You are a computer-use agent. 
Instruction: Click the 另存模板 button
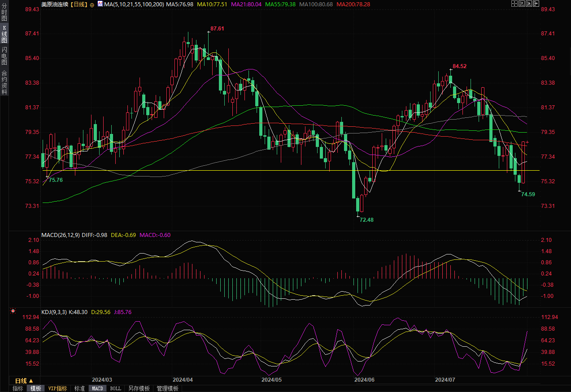(139, 388)
